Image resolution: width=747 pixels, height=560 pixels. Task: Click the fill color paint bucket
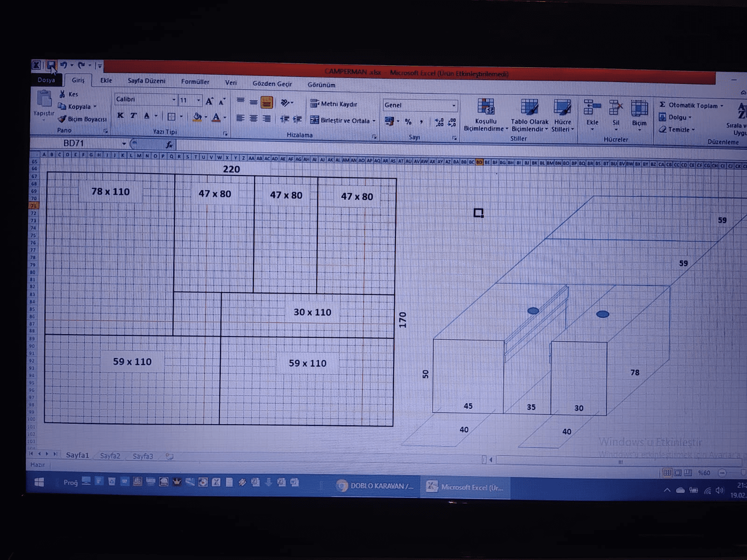click(197, 117)
